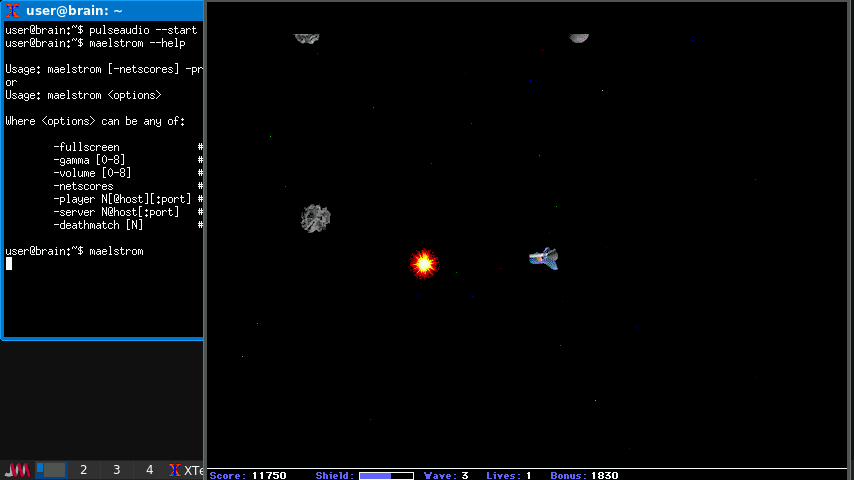The height and width of the screenshot is (480, 854).
Task: Switch to workspace 4
Action: coord(149,470)
